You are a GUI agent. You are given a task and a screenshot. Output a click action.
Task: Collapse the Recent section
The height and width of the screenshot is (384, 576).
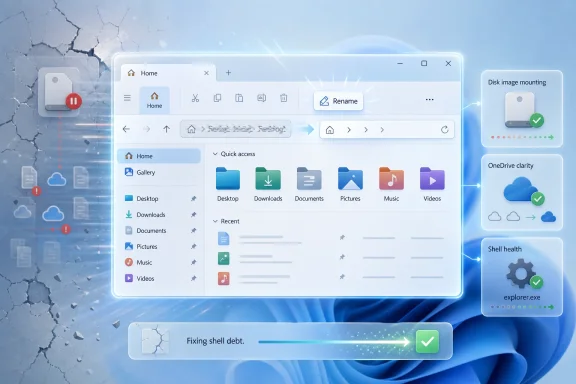(215, 221)
